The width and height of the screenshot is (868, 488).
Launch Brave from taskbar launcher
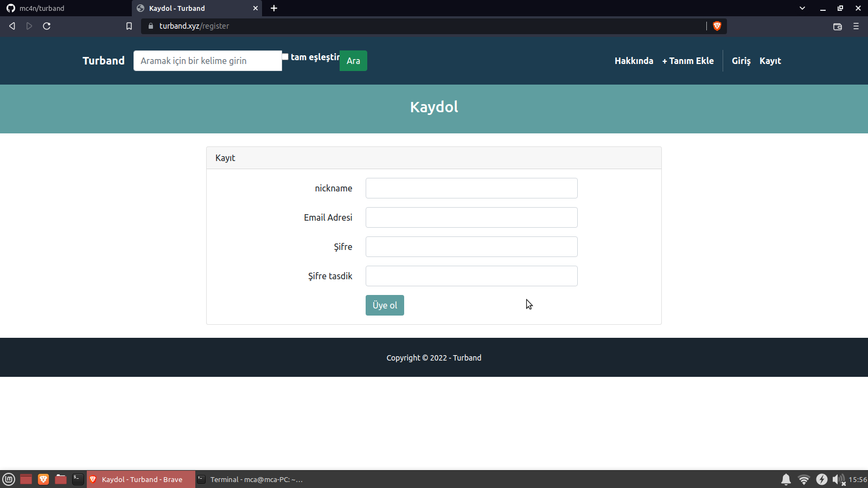pos(43,479)
